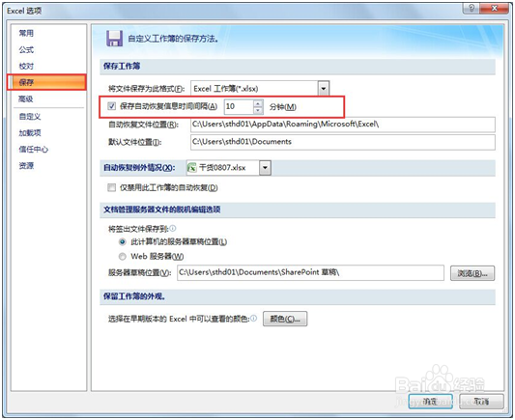Open the 公式 options category
Screen dimensions: 515x420
[x=26, y=49]
